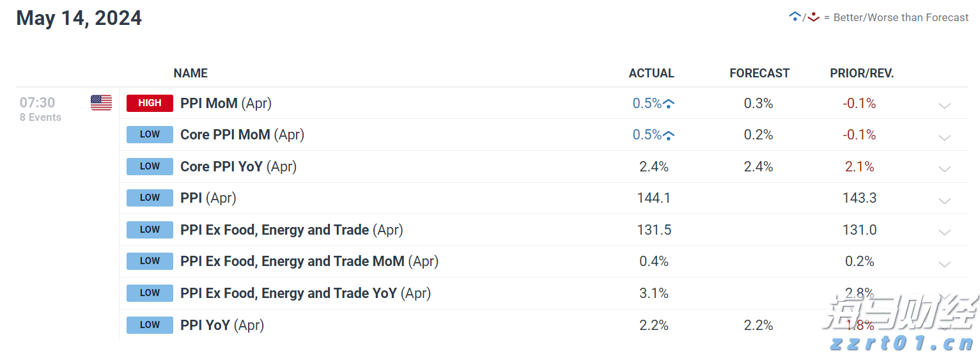This screenshot has height=353, width=980.
Task: Click the 07:30 event time group
Action: click(x=38, y=102)
